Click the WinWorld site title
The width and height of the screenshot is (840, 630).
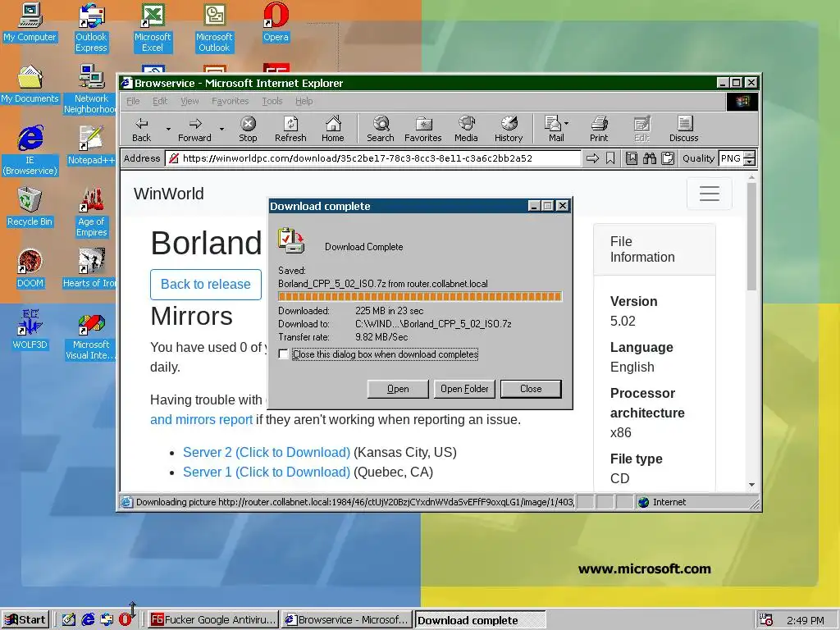tap(169, 194)
